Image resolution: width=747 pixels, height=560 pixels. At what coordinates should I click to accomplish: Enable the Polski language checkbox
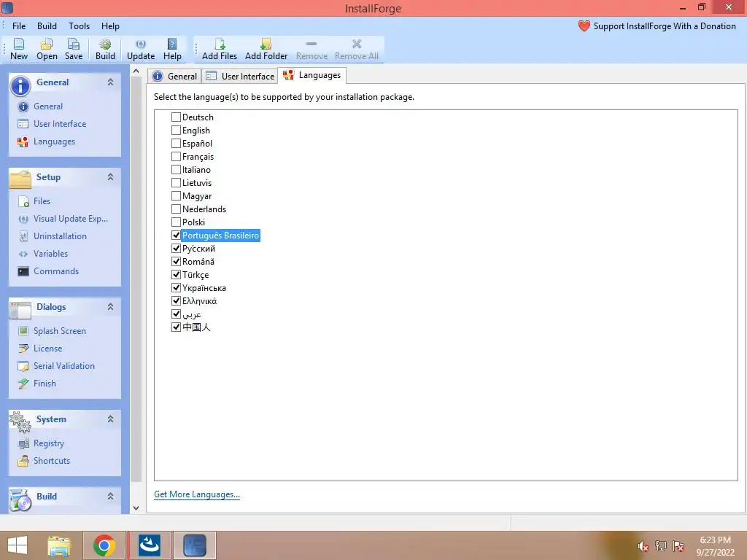[x=176, y=222]
